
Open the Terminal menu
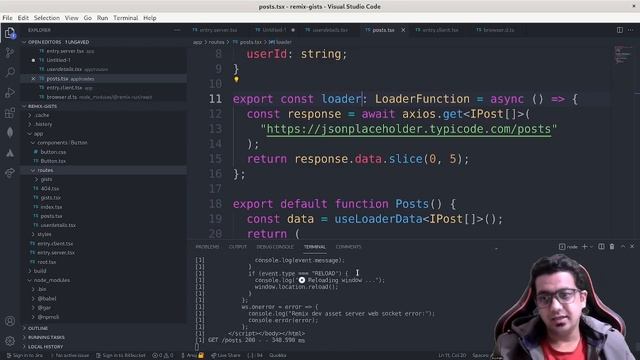tap(125, 18)
